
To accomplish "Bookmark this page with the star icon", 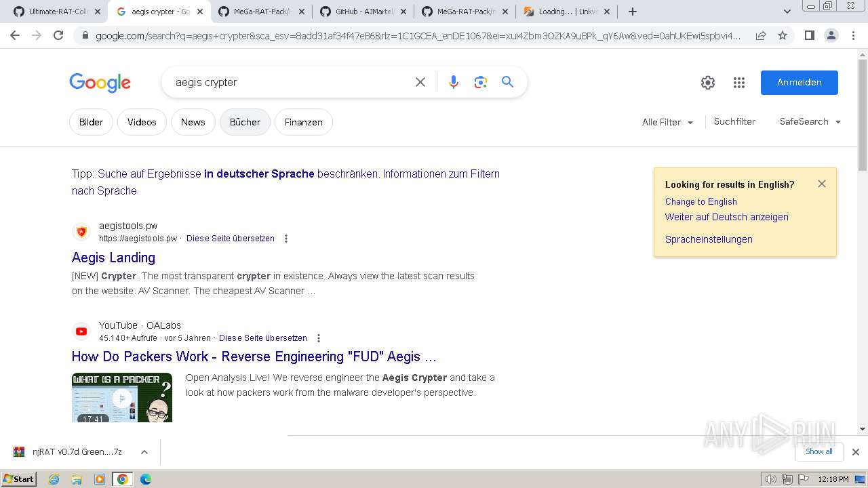I will point(783,35).
